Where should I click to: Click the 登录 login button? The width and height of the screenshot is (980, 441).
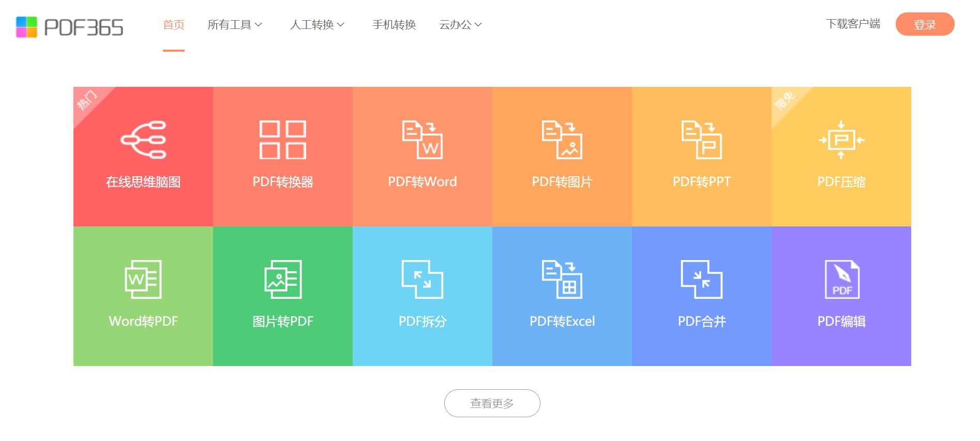point(925,24)
